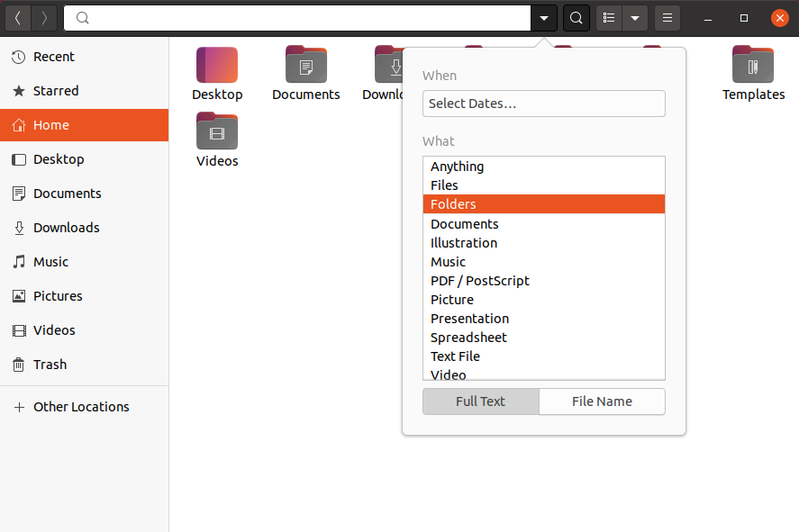Image resolution: width=799 pixels, height=532 pixels.
Task: Enable Full Text search mode
Action: click(480, 401)
